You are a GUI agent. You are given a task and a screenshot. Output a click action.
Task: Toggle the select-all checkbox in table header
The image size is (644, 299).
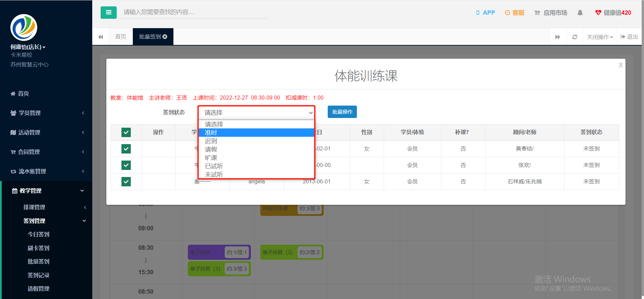click(x=126, y=132)
